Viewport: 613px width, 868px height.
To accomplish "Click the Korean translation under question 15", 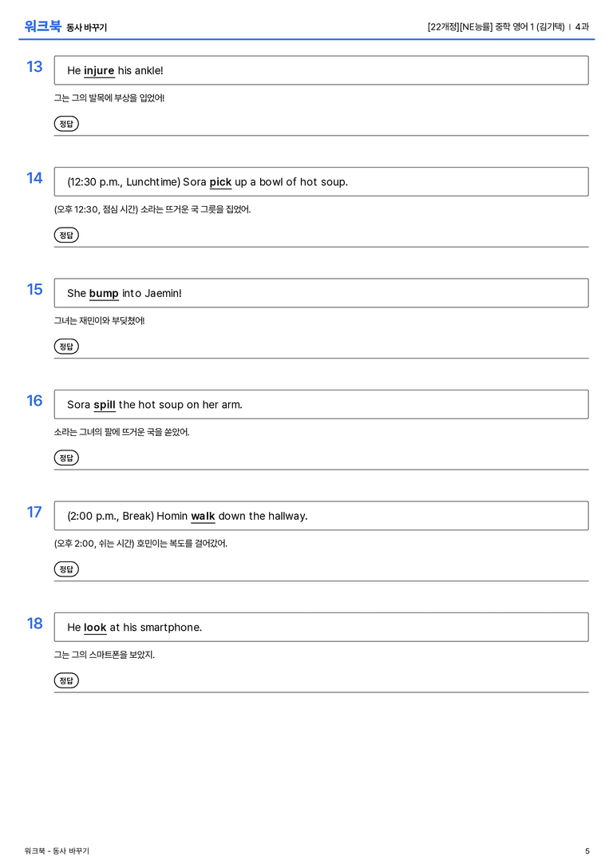I will [100, 320].
